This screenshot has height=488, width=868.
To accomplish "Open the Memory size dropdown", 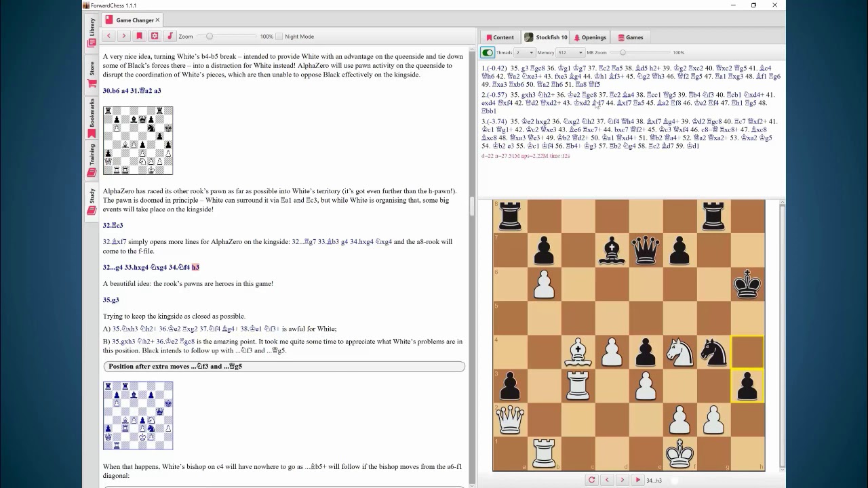I will pyautogui.click(x=570, y=52).
